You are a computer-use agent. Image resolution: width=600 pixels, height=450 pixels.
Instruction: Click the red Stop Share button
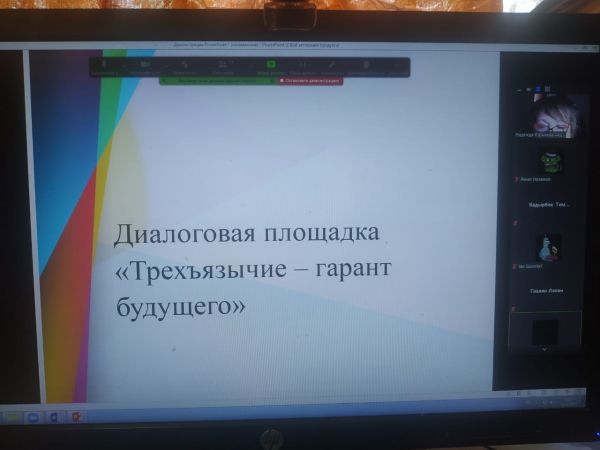click(312, 80)
